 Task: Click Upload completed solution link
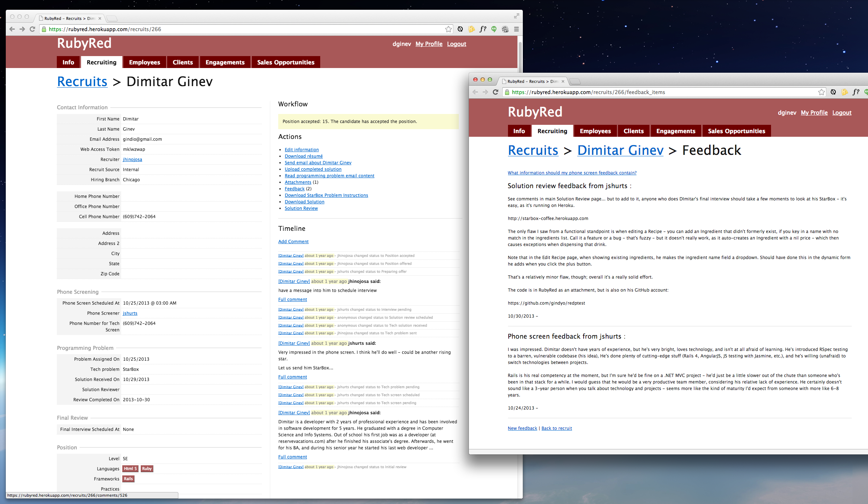point(313,169)
